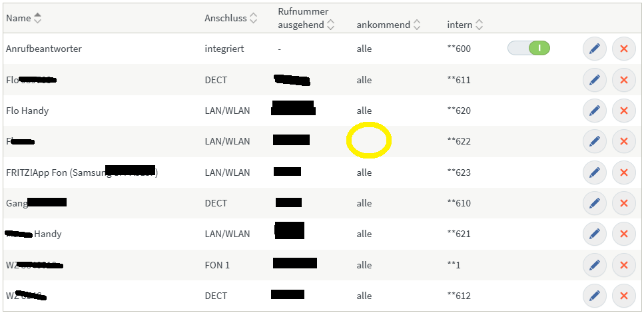Viewport: 644px width, 319px height.
Task: Select the Anrufbeantworter name text
Action: pos(44,49)
